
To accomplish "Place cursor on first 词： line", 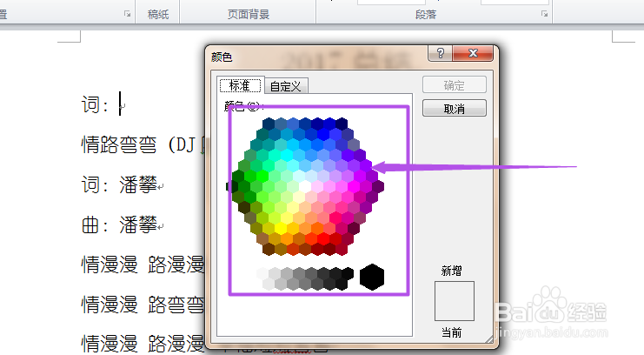I will [103, 104].
